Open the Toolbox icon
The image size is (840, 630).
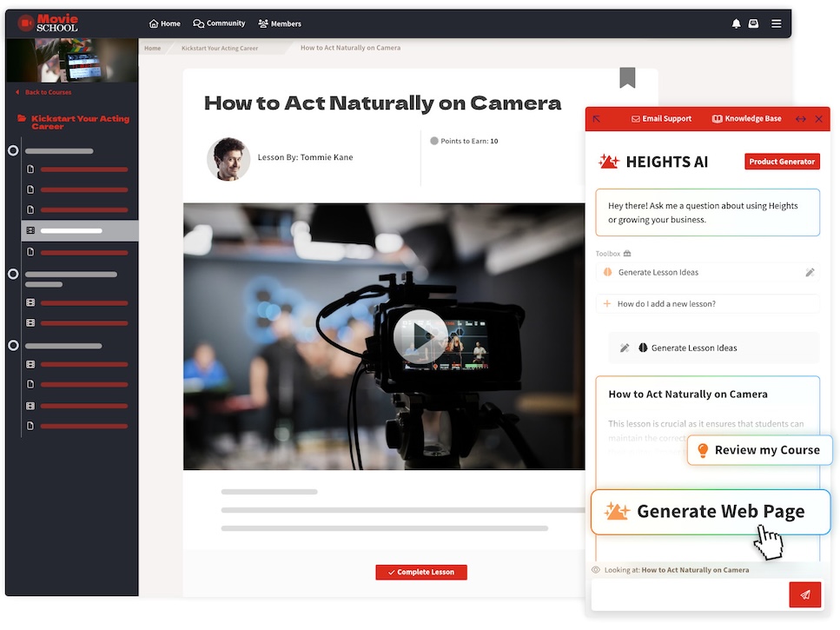[x=627, y=254]
